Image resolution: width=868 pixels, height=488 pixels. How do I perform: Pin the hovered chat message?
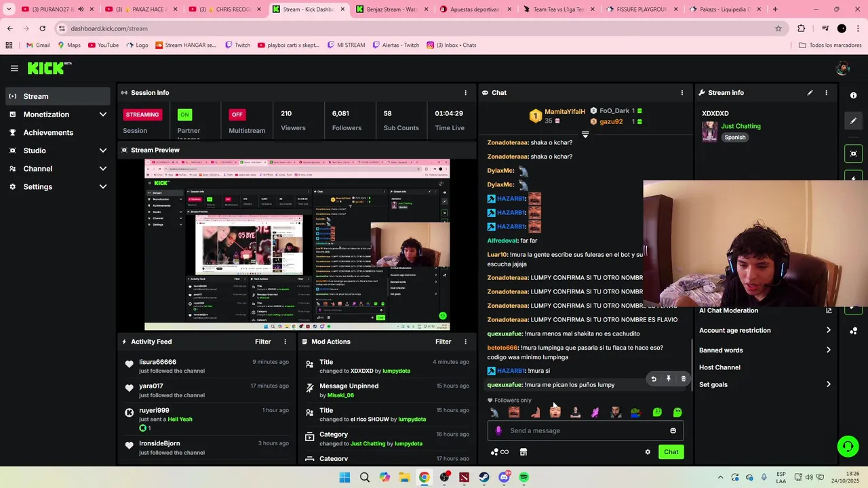669,379
